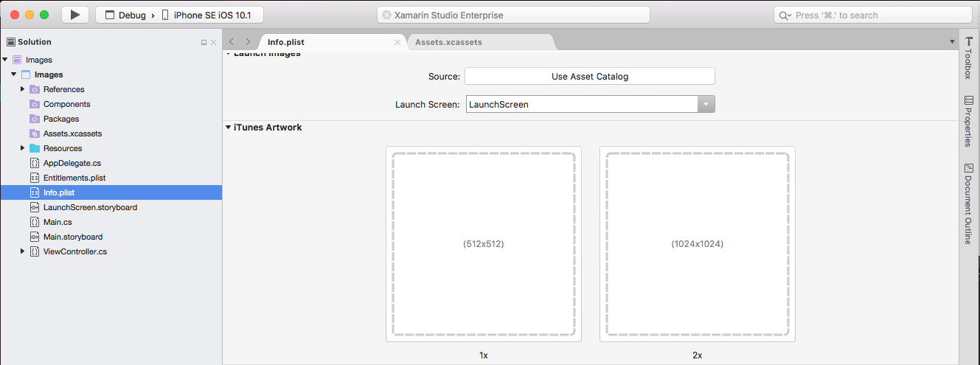Screen dimensions: 980x365
Task: Click the 2x label under the artwork
Action: (x=698, y=355)
